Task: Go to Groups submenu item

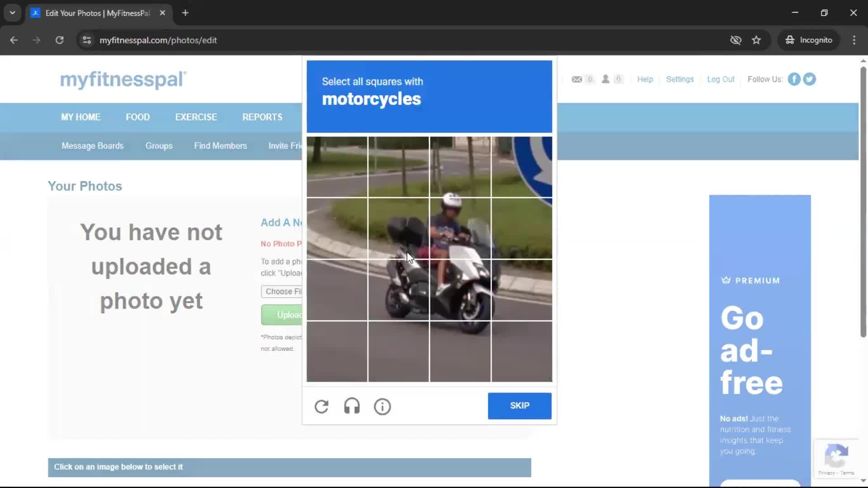Action: 159,146
